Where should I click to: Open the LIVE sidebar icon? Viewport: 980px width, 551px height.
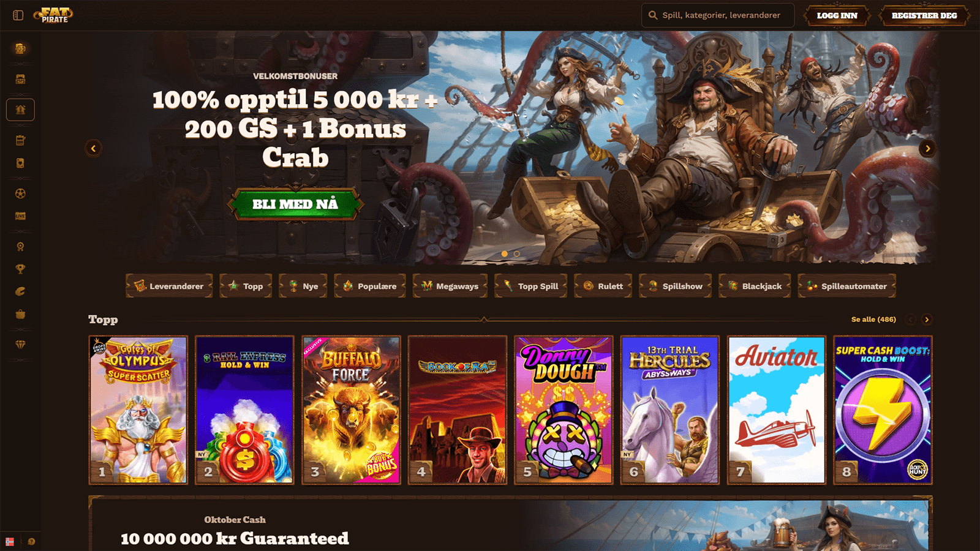20,216
